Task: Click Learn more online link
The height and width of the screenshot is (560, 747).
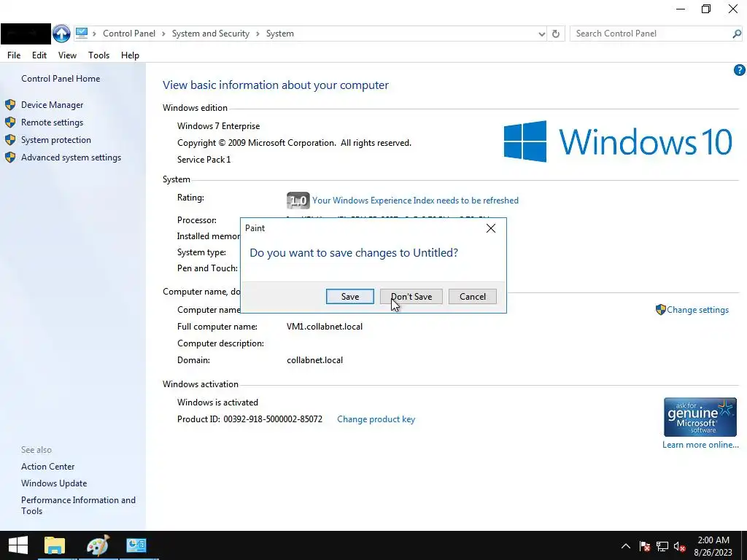Action: pos(700,444)
